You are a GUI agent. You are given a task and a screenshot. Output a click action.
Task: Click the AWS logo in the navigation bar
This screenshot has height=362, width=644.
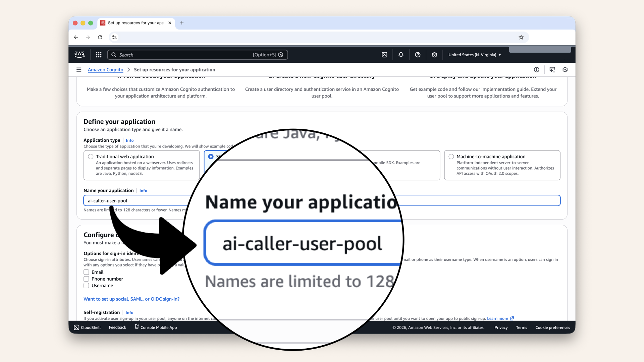point(79,54)
